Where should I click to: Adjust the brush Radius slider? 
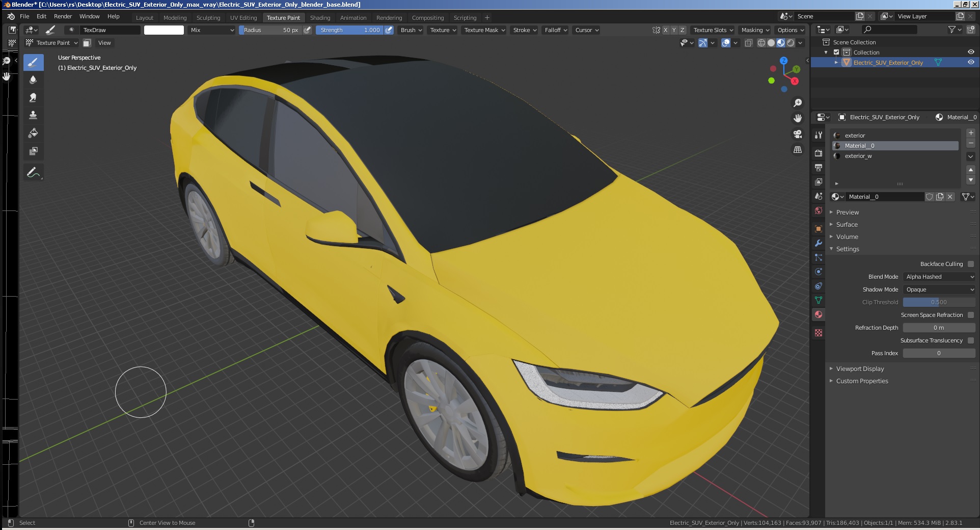pyautogui.click(x=270, y=30)
